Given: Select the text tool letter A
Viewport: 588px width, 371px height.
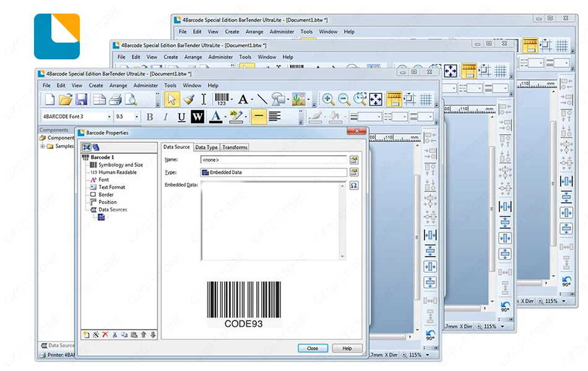Looking at the screenshot, I should click(243, 100).
